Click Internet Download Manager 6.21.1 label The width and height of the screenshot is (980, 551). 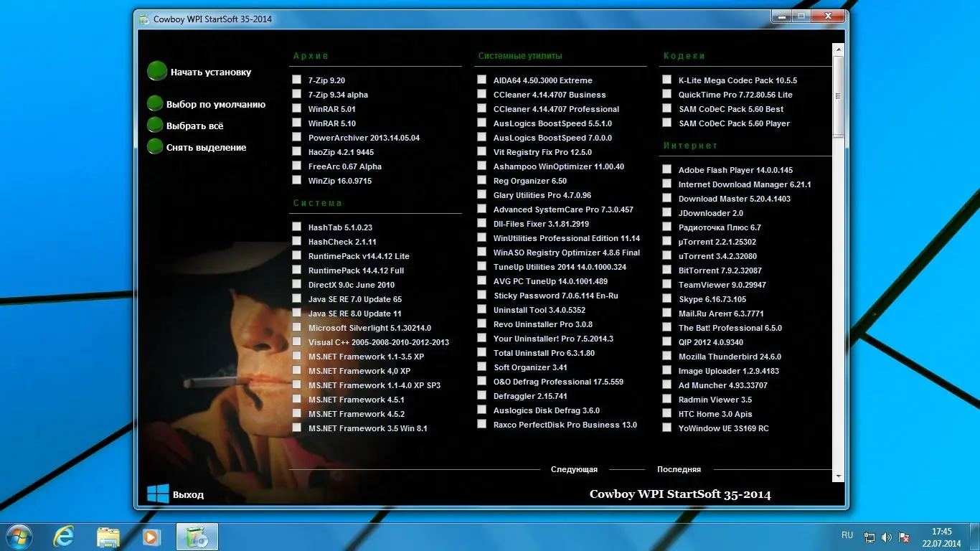745,184
